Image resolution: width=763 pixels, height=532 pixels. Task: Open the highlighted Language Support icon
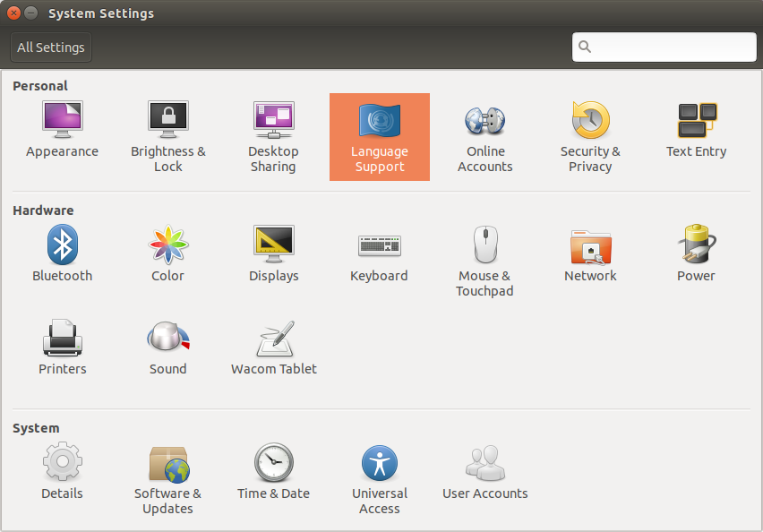click(x=380, y=137)
